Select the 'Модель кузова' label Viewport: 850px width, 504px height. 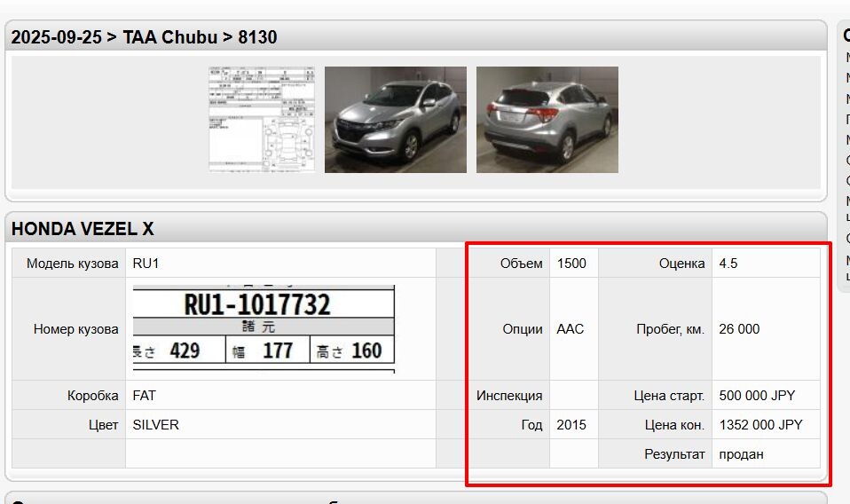point(73,264)
